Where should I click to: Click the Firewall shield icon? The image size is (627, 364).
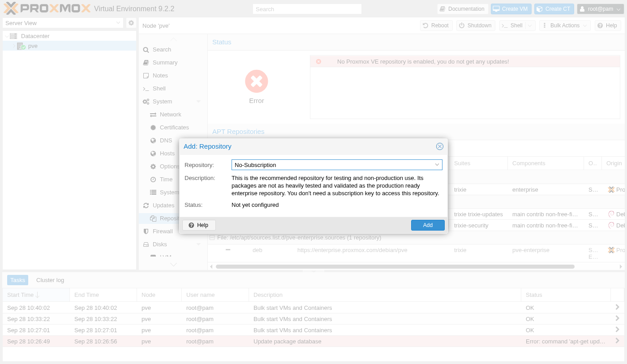click(x=146, y=231)
